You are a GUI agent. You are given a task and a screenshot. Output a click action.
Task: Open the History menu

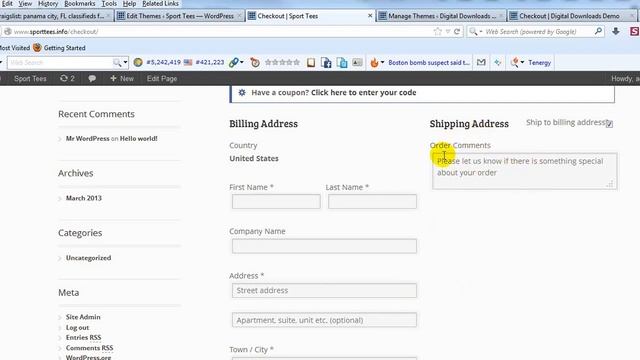[x=48, y=4]
